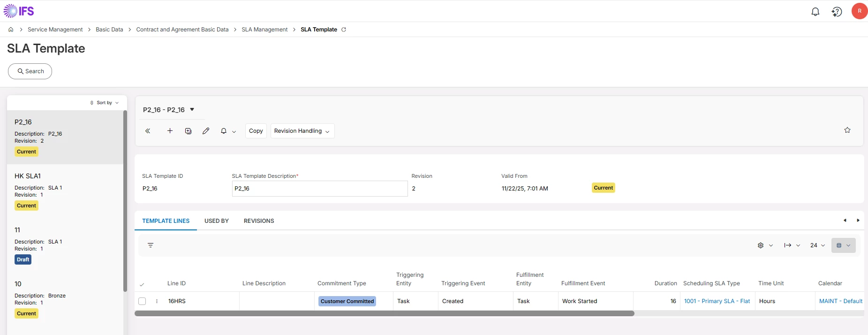Switch to the USED BY tab
Screen dimensions: 868x335
point(217,221)
